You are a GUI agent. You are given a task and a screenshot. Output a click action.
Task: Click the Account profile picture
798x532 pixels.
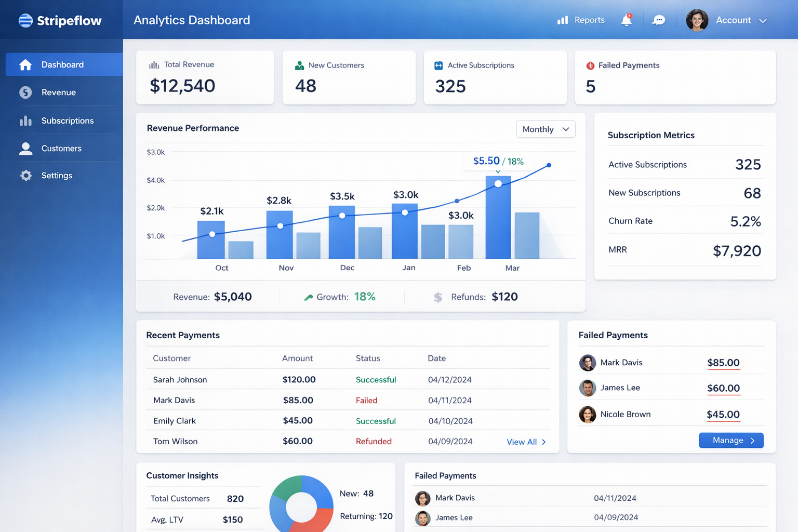(x=697, y=20)
